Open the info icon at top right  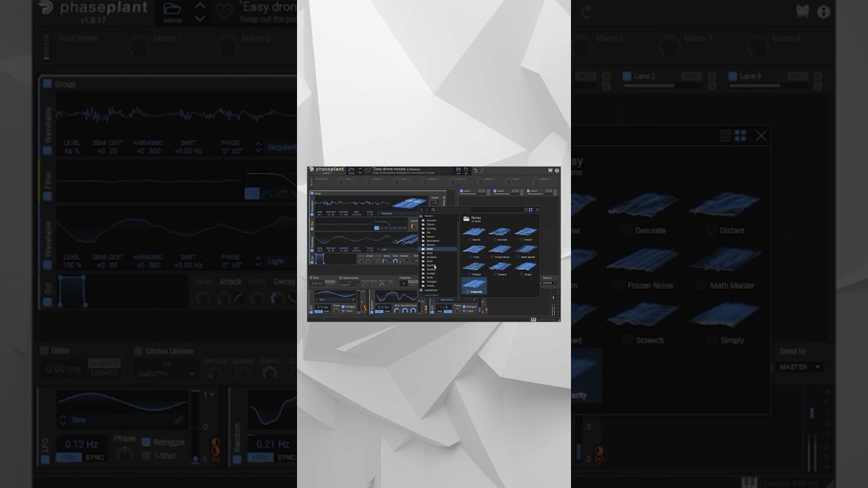point(557,171)
